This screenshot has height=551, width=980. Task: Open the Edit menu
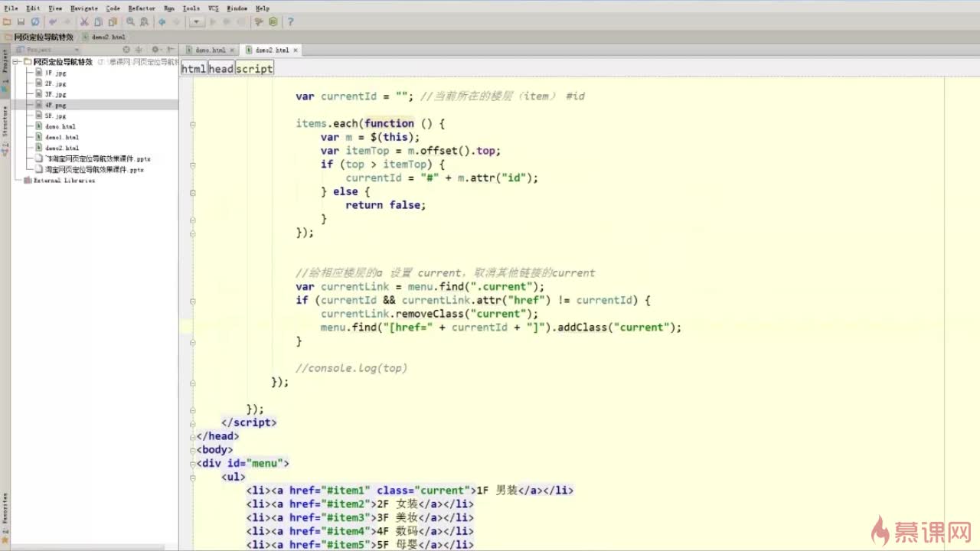coord(33,8)
